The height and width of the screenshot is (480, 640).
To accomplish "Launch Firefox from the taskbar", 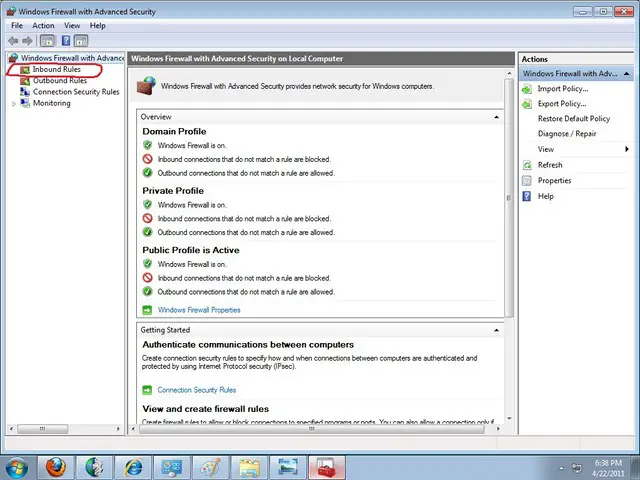I will [56, 468].
